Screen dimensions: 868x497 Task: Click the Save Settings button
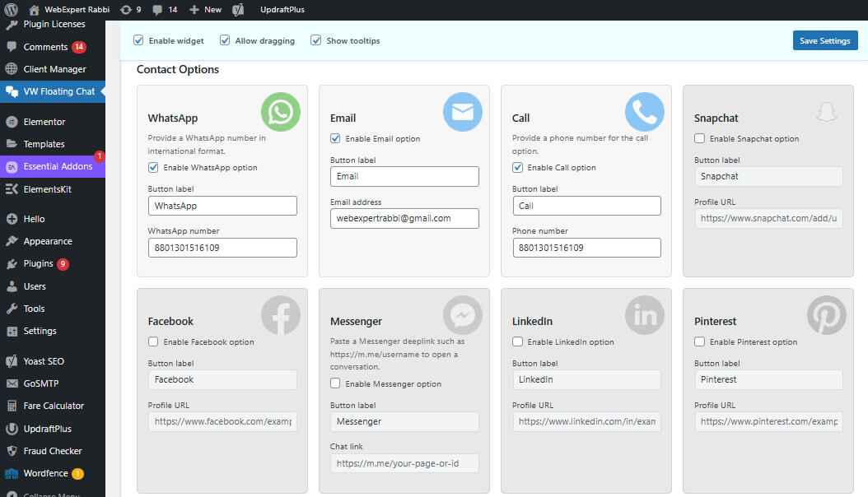[825, 40]
